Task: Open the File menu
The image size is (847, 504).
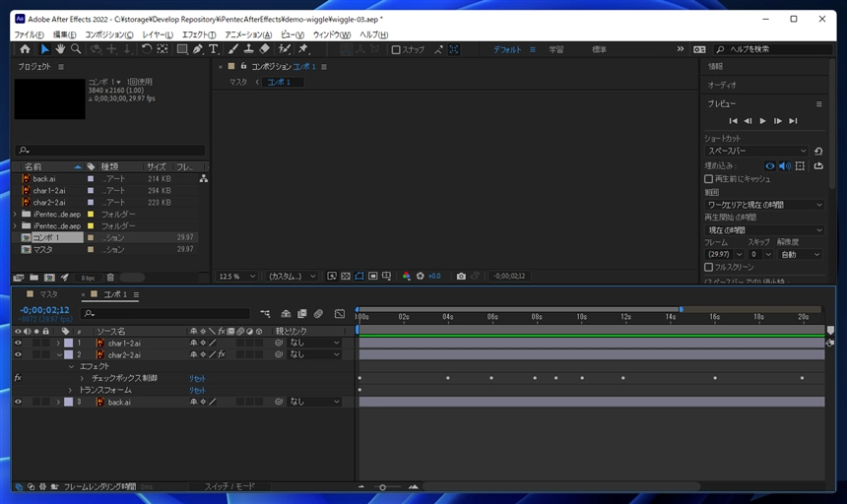Action: pyautogui.click(x=29, y=34)
